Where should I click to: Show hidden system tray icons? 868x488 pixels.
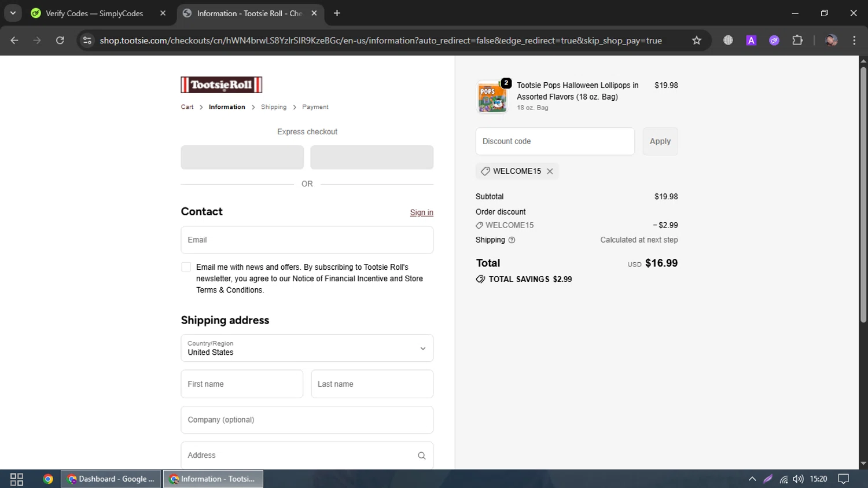tap(752, 479)
